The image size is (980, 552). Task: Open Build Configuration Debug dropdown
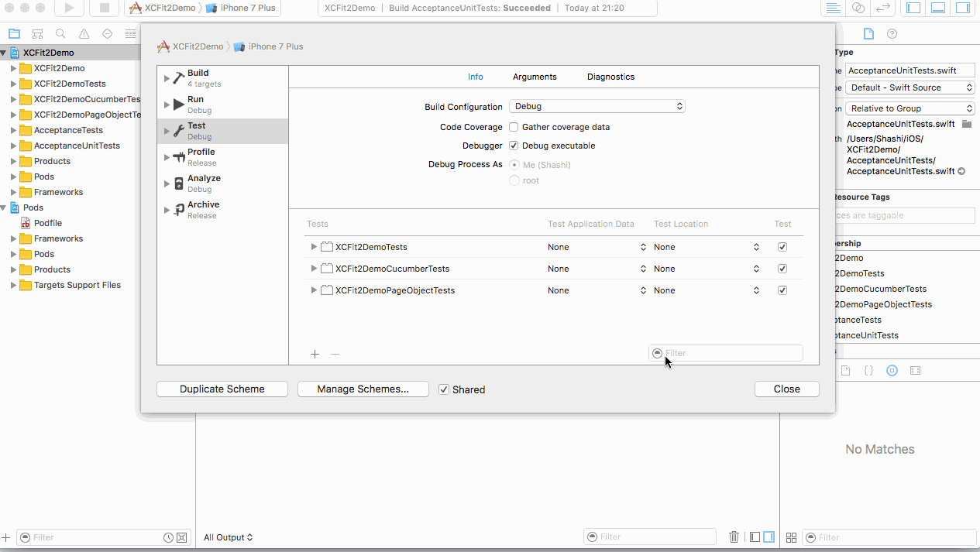coord(597,106)
